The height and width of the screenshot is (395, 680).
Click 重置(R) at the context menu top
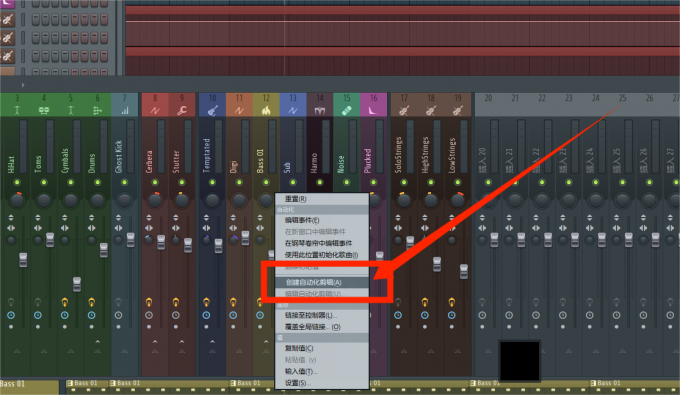296,199
